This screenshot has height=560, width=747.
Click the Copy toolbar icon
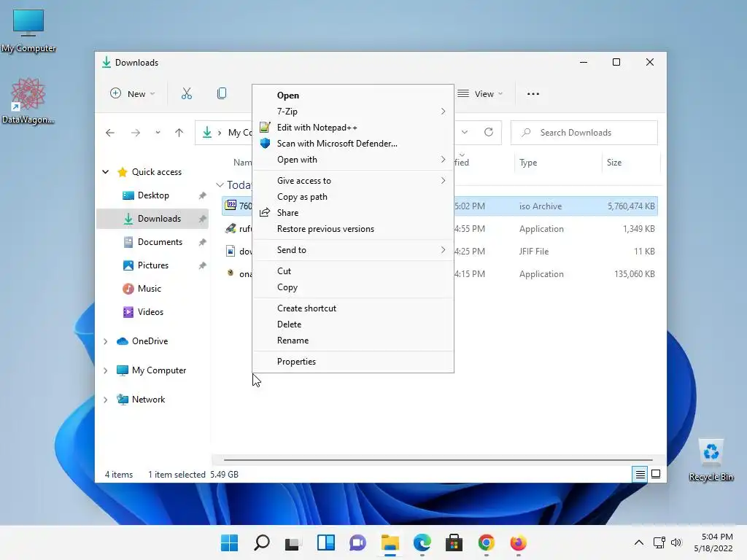pyautogui.click(x=222, y=94)
